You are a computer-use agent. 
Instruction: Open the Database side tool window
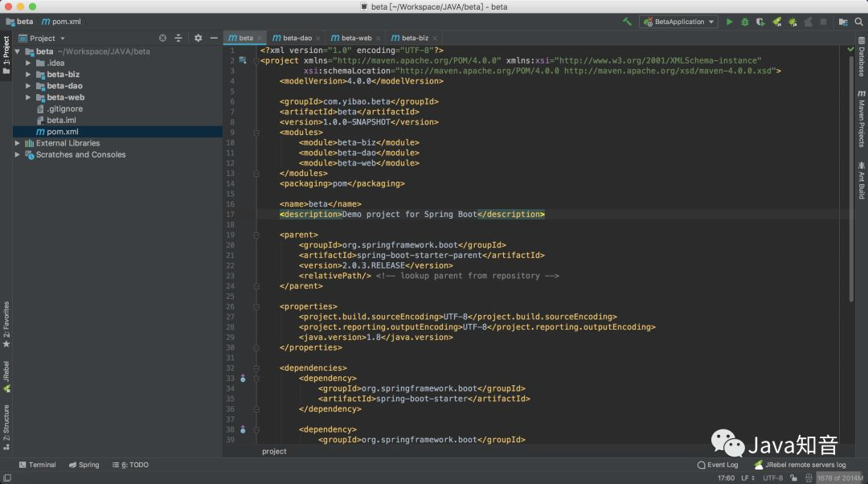coord(862,57)
